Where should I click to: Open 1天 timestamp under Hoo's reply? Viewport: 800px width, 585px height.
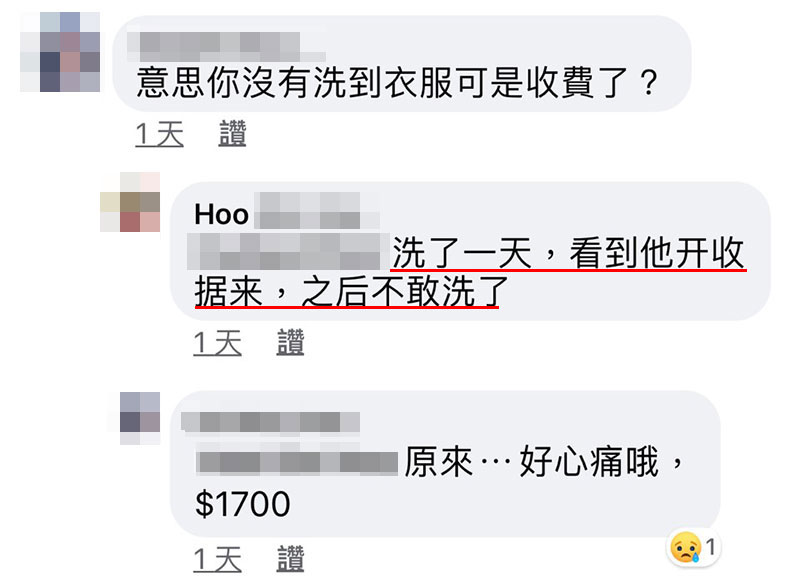coord(217,342)
